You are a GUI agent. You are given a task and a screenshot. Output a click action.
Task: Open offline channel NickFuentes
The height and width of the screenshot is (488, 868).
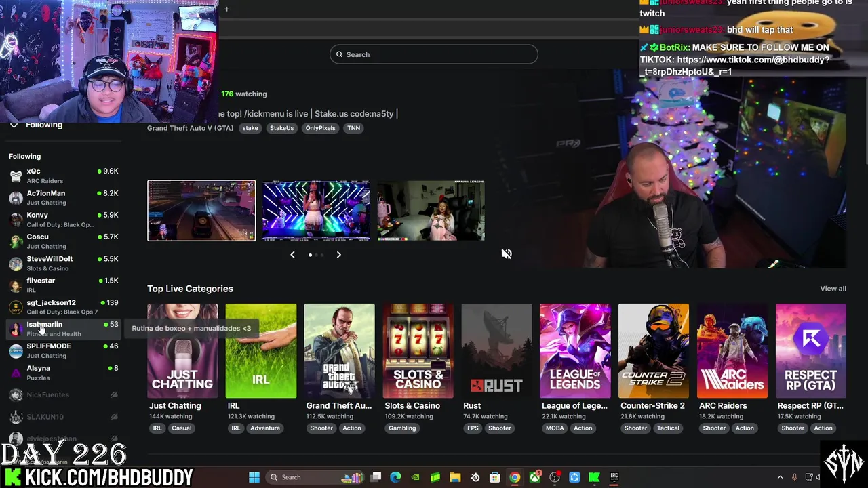point(64,394)
